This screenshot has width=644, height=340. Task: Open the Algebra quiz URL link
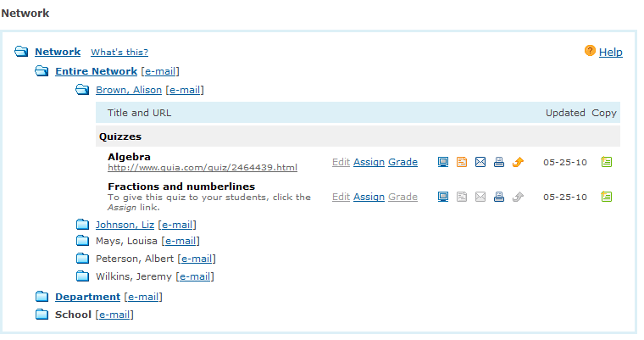pos(203,168)
